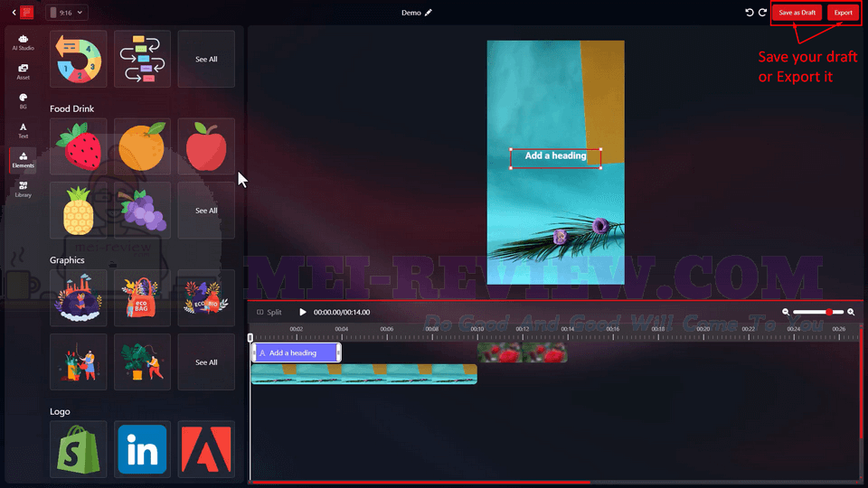Image resolution: width=868 pixels, height=488 pixels.
Task: Add the Eco Bio floral graphic
Action: pyautogui.click(x=206, y=297)
